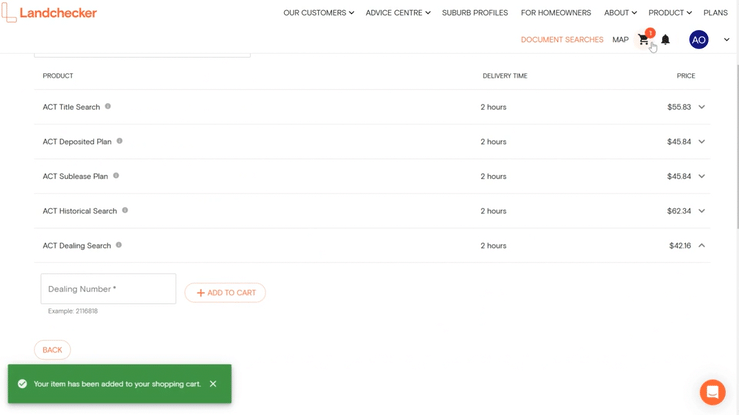
Task: Open the Our Customers menu
Action: [x=319, y=13]
